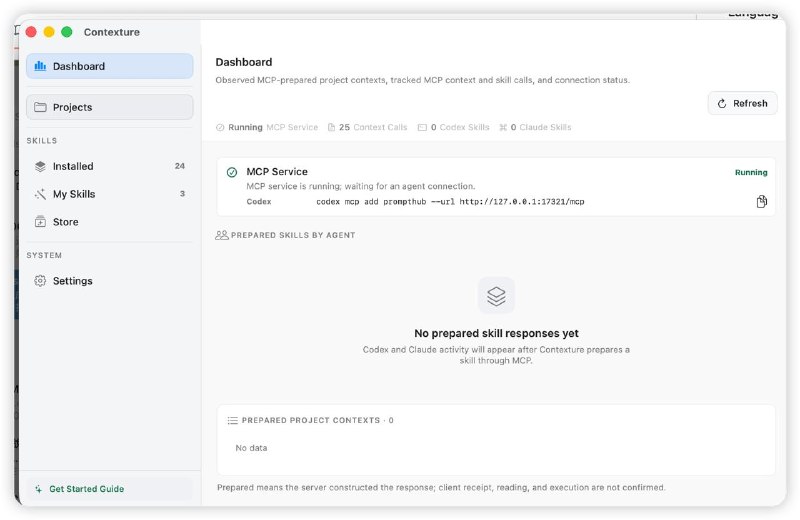Screen dimensions: 800x520
Task: Click the My Skills count 3 badge
Action: tap(182, 193)
